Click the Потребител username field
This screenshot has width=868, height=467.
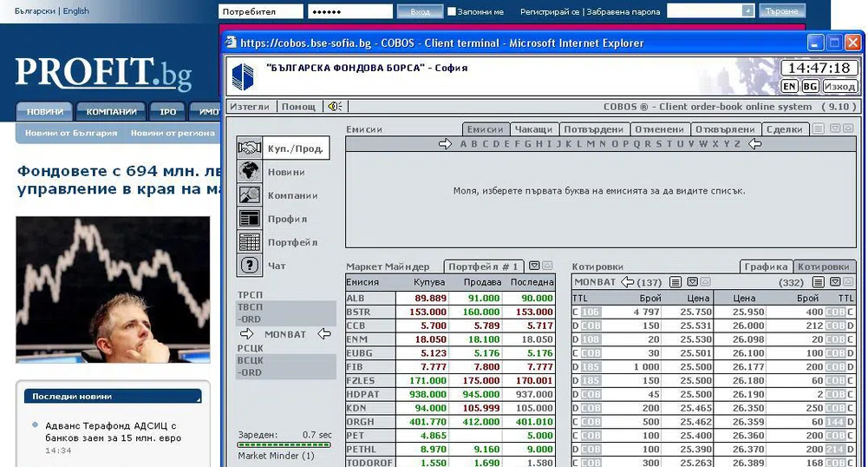261,11
